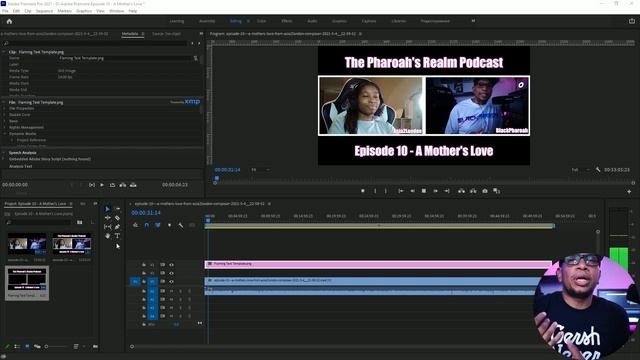
Task: Click the Home icon in the workspace bar
Action: click(9, 21)
